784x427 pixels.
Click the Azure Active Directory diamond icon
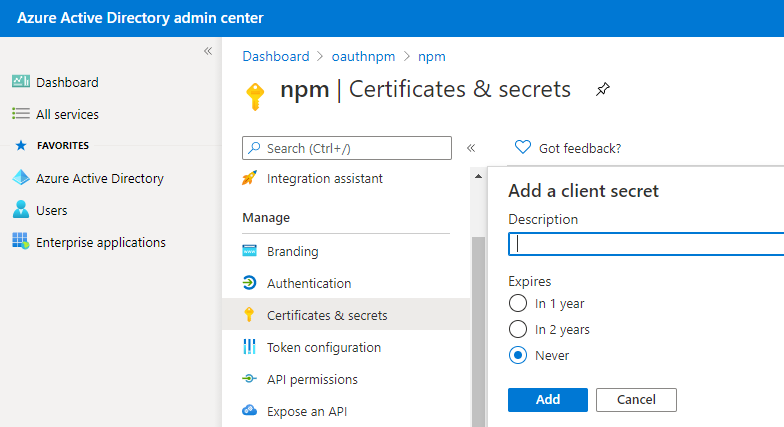click(20, 178)
